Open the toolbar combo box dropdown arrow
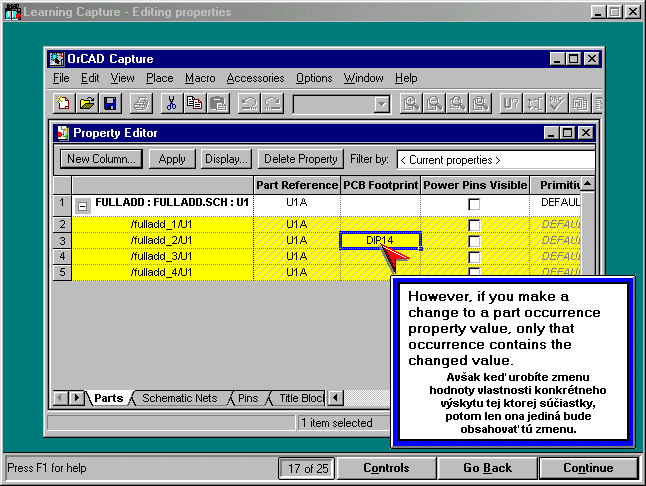 (x=381, y=104)
